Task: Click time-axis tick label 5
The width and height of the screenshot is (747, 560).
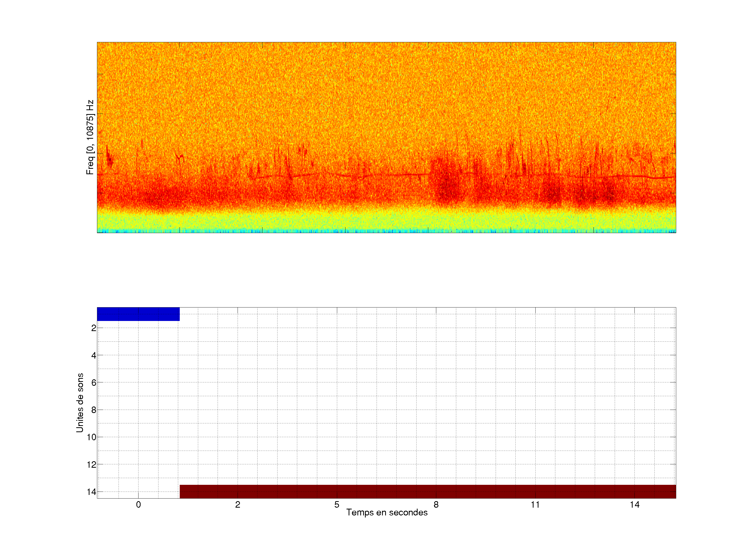Action: point(337,505)
